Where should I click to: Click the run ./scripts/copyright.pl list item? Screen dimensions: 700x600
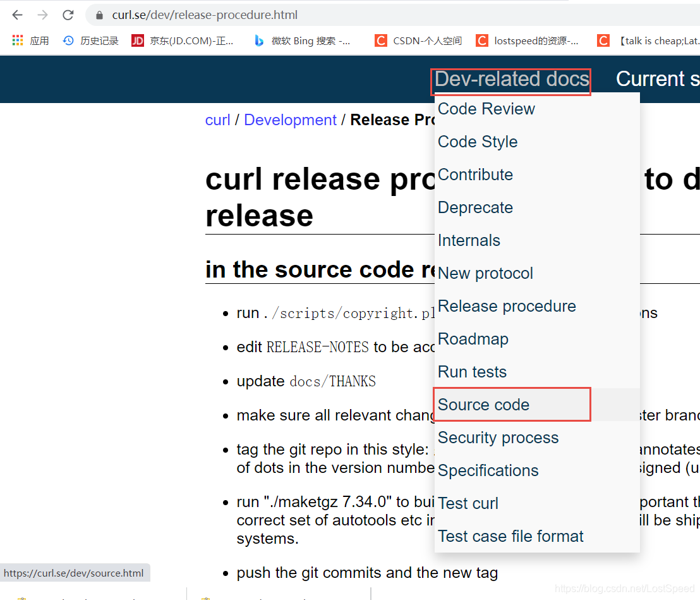click(335, 313)
